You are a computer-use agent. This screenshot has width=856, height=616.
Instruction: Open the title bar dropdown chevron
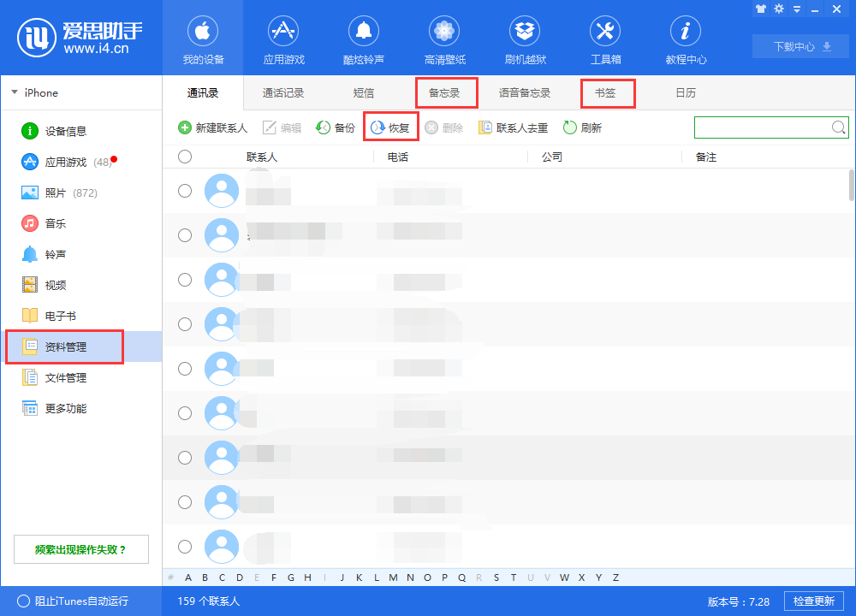[796, 9]
